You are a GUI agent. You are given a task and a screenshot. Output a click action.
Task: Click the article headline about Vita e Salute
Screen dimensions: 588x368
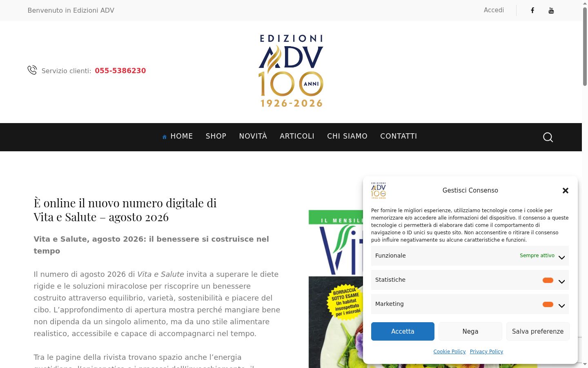click(125, 210)
